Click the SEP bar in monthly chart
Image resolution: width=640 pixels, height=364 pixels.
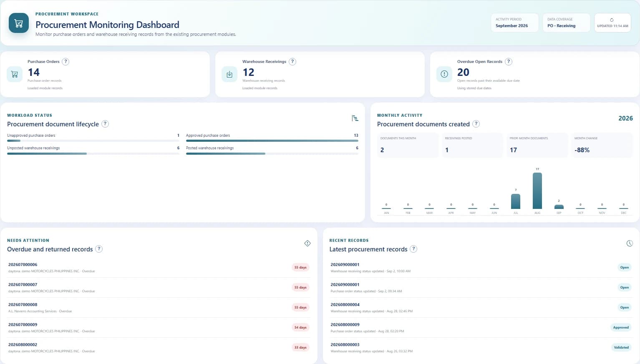[559, 207]
